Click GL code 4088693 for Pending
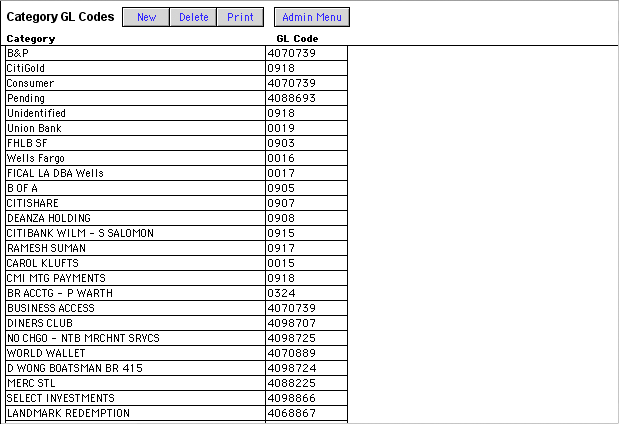Viewport: 619px width, 424px height. 307,98
